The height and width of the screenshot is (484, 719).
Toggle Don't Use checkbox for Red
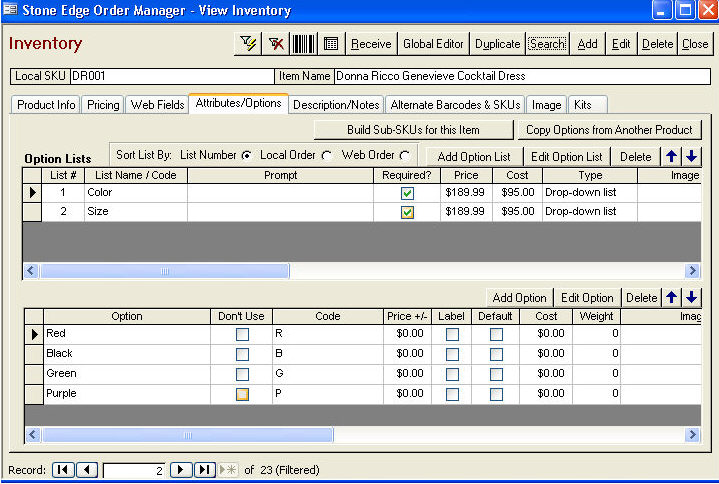coord(242,334)
